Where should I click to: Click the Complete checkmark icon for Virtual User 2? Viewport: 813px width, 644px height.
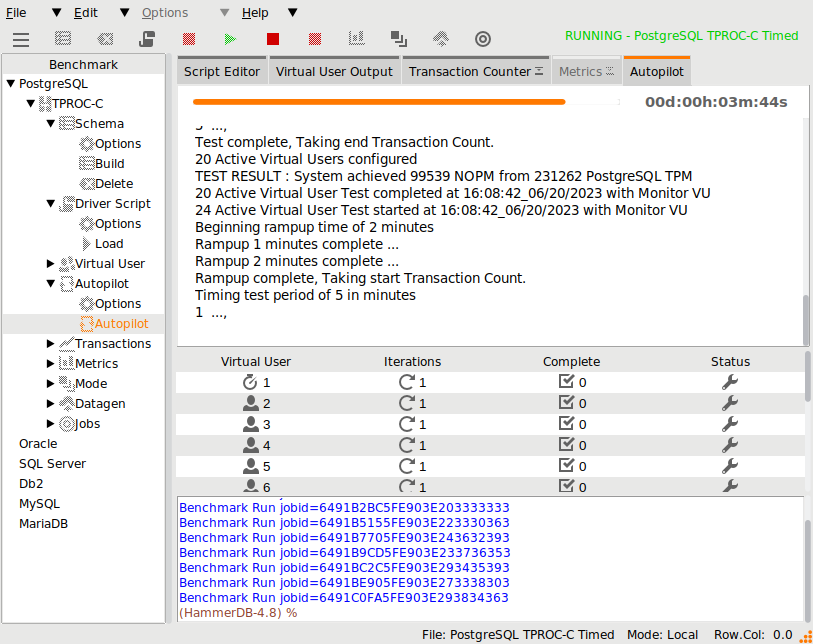click(566, 402)
